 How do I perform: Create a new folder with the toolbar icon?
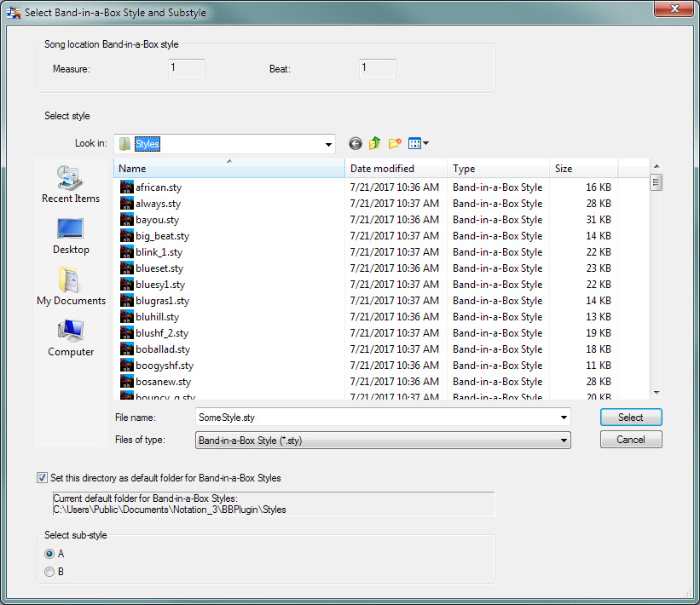click(395, 143)
